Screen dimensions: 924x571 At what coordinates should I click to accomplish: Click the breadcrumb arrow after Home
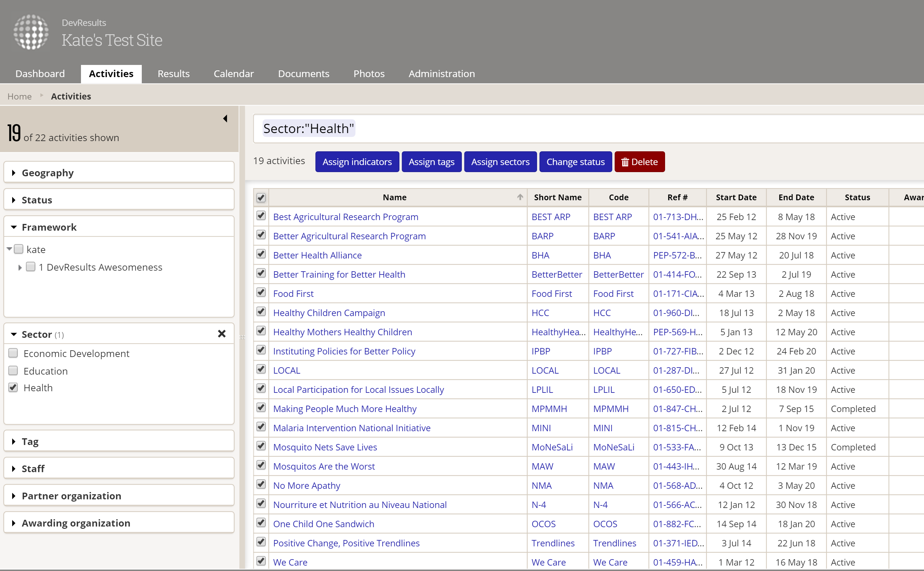[x=42, y=96]
